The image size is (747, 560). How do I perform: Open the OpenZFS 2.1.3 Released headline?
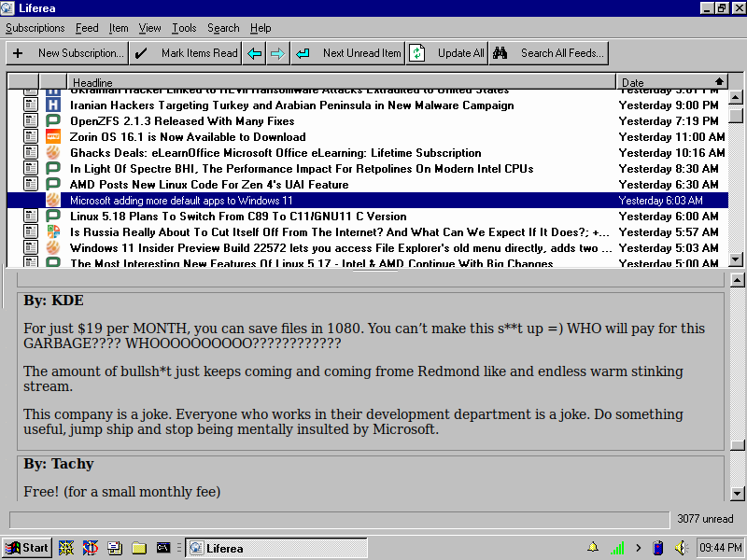(x=182, y=121)
